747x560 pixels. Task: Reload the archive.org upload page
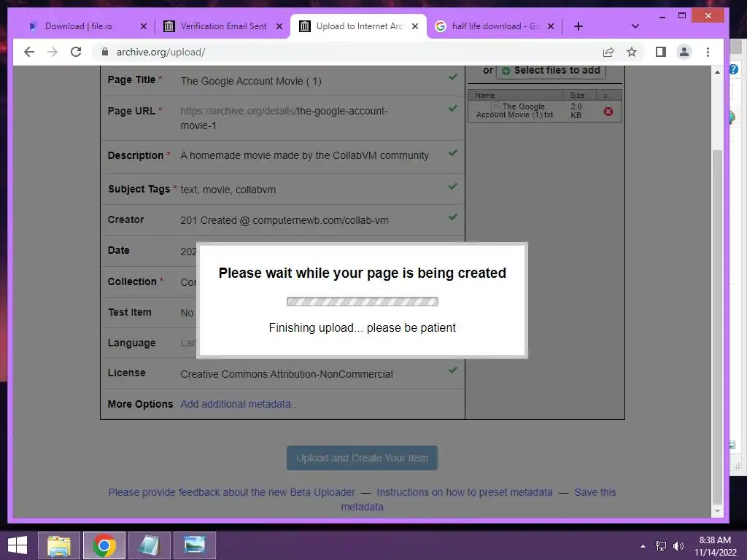(x=76, y=52)
